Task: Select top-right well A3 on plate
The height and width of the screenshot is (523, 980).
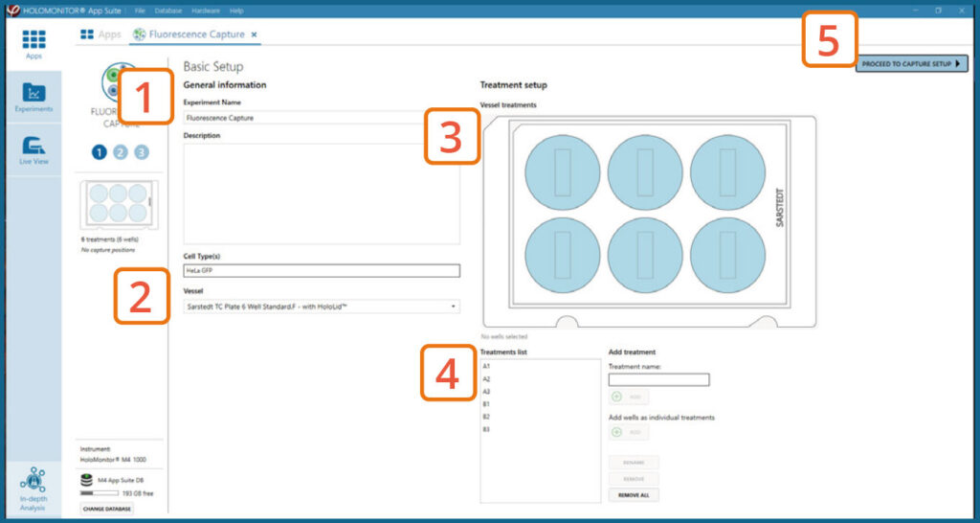Action: point(727,172)
